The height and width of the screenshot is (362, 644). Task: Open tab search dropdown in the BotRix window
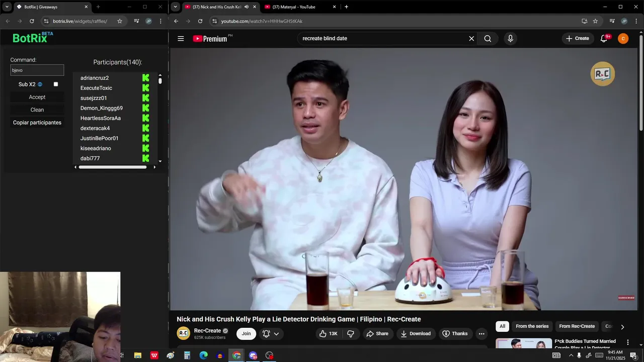pos(7,7)
